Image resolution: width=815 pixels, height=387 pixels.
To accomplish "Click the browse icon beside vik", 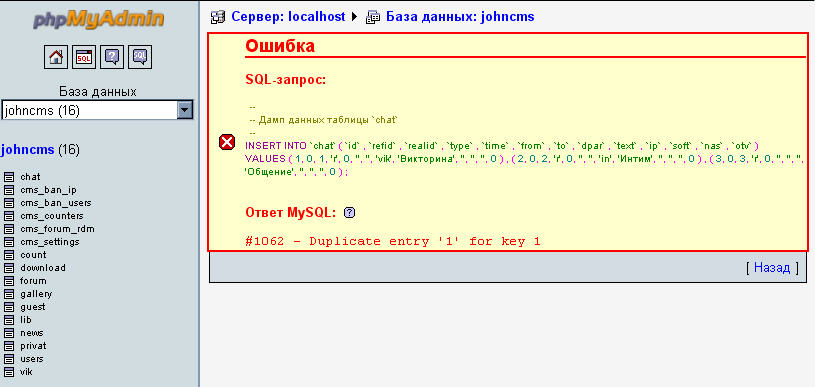I will point(9,372).
